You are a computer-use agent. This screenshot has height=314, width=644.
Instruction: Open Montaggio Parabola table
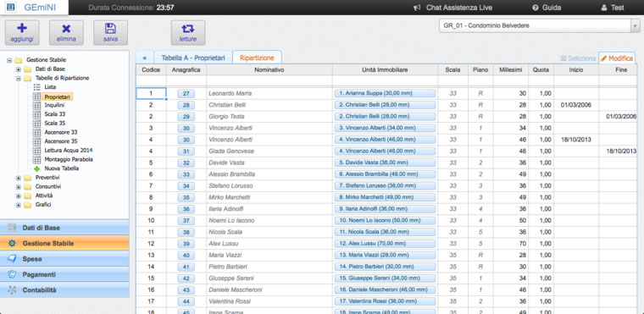[69, 159]
